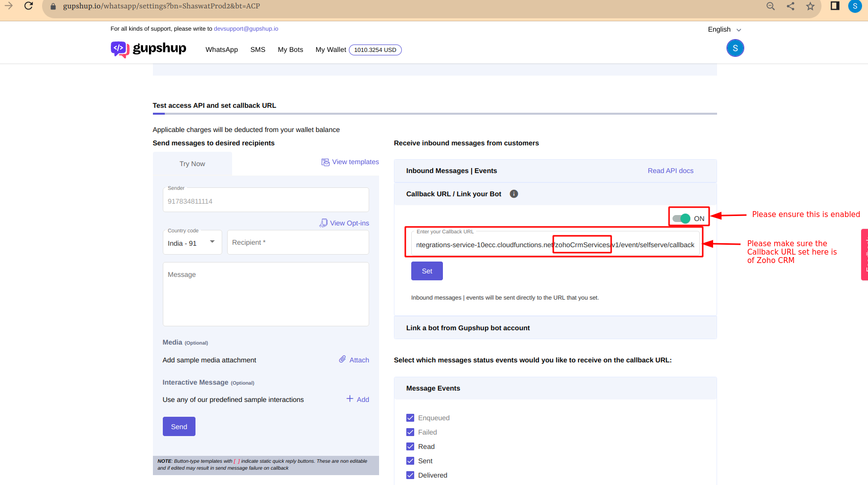The image size is (868, 485).
Task: Share this page using the share icon
Action: point(790,6)
